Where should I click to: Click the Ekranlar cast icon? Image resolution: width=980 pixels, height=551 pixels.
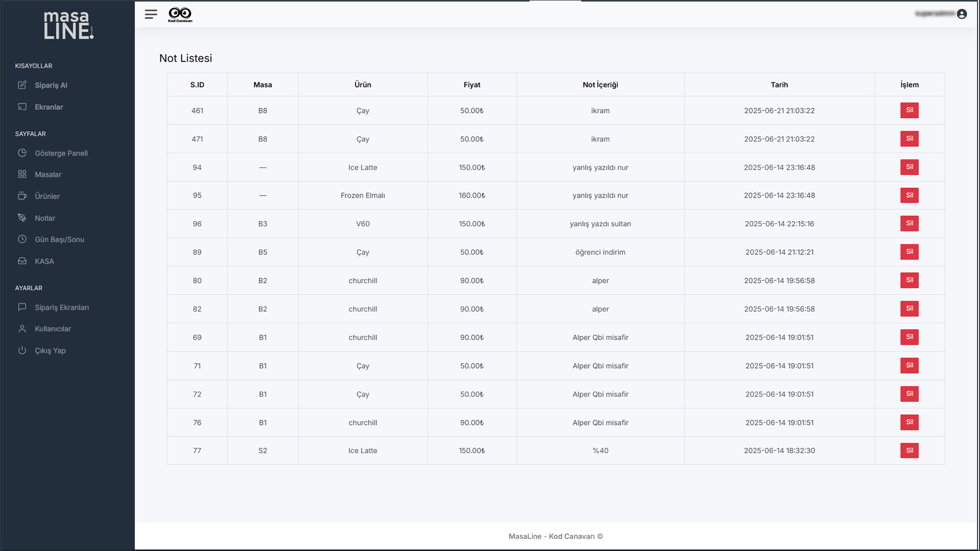[x=22, y=107]
